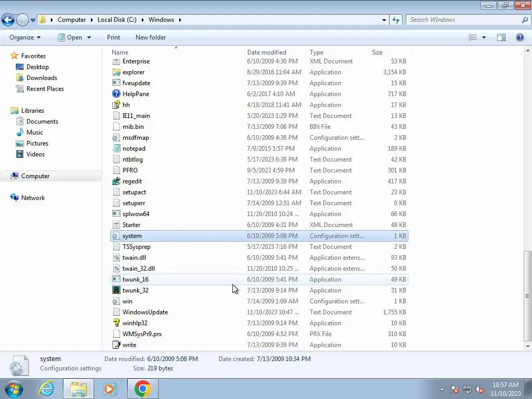
Task: Select the fveupdate file name
Action: click(x=136, y=83)
